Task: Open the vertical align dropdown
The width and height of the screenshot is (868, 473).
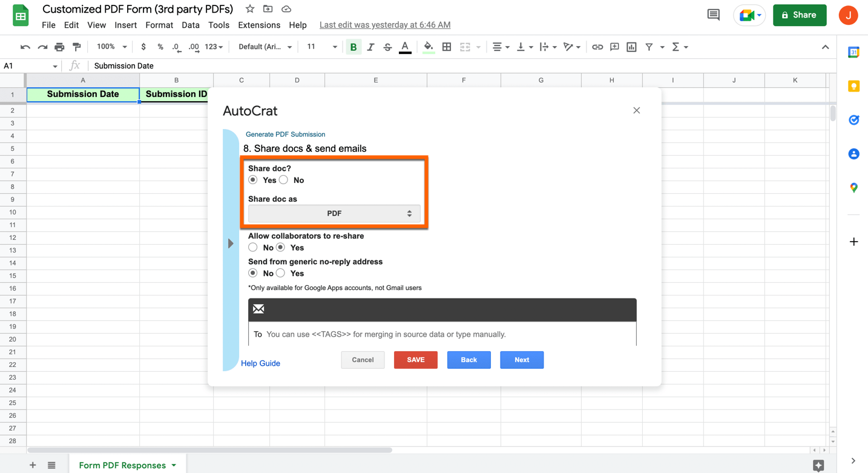Action: 524,47
